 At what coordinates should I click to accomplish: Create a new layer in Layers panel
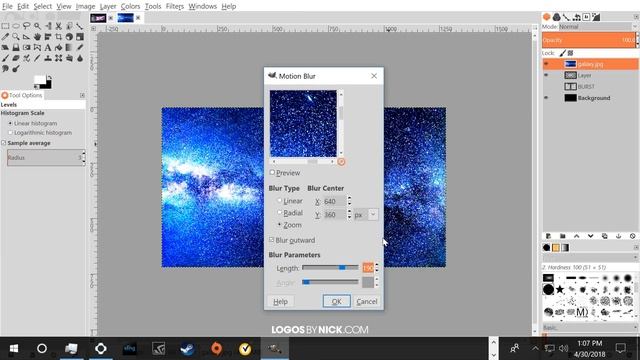(x=548, y=236)
